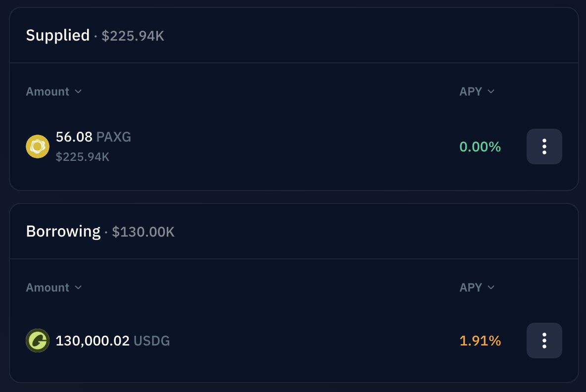Click the USDG green token icon
The height and width of the screenshot is (392, 586).
38,341
